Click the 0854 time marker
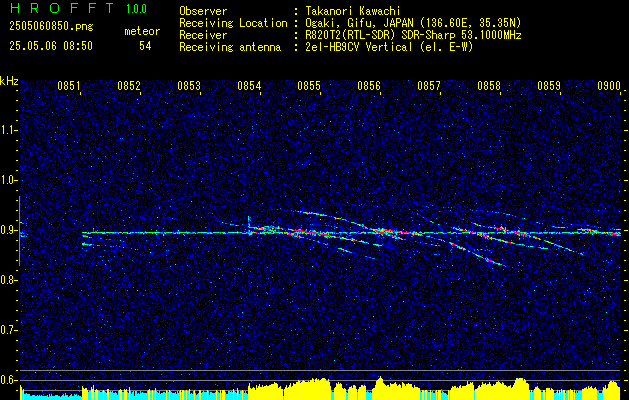 click(249, 85)
